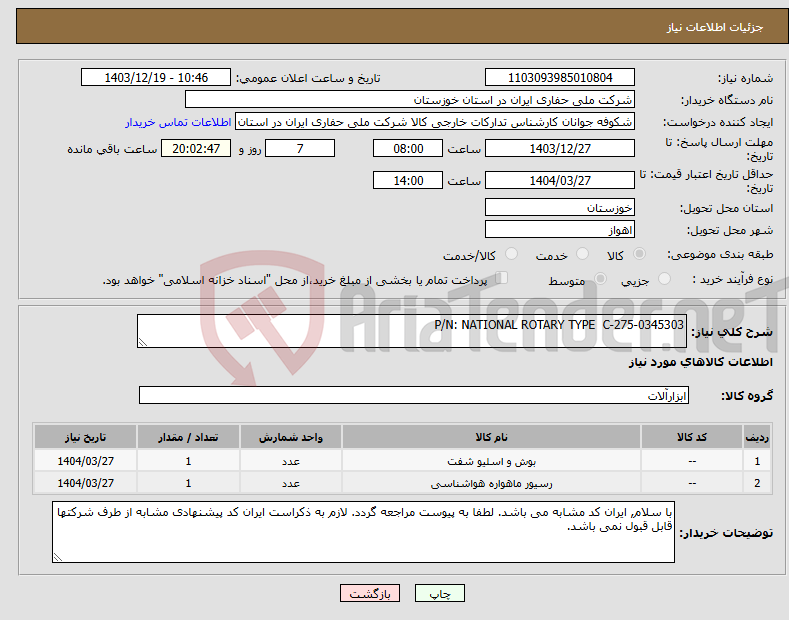Click the remaining days field 7
789x620 pixels.
pyautogui.click(x=300, y=148)
